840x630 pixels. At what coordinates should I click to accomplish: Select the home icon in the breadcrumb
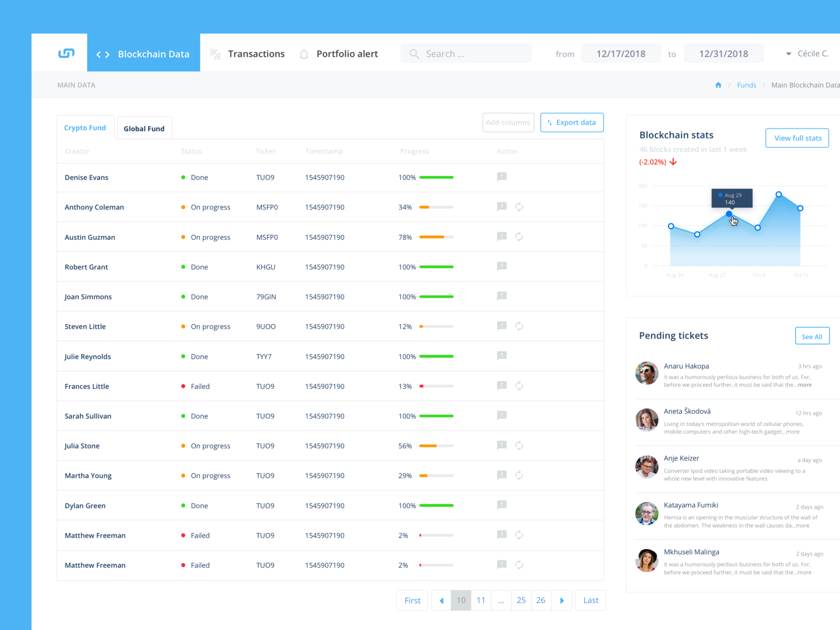pos(718,85)
